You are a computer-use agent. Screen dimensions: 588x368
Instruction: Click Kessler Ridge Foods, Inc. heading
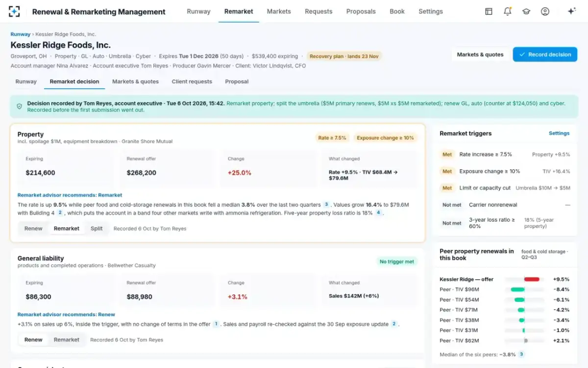tap(61, 45)
